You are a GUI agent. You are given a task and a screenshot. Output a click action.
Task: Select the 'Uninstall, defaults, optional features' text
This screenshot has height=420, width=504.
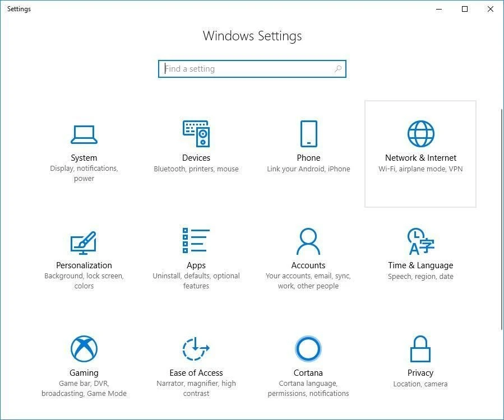click(196, 281)
